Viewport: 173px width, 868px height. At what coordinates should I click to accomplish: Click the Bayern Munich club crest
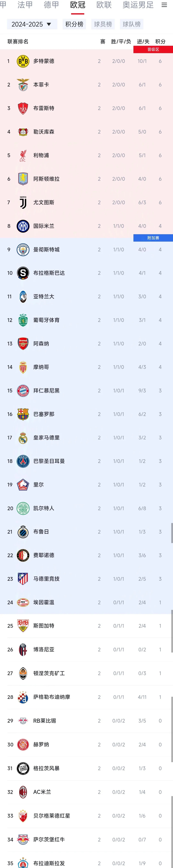click(23, 391)
